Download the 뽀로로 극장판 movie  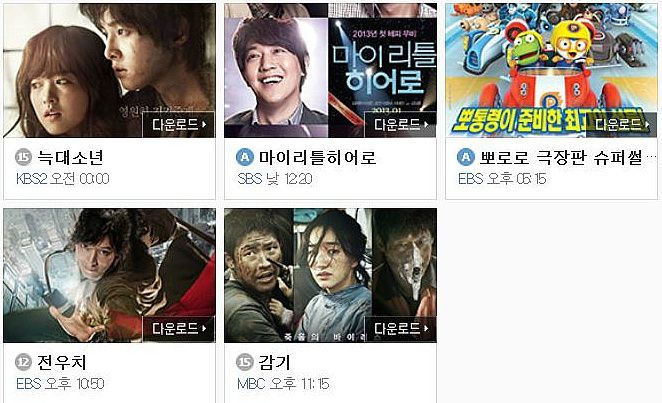[x=621, y=124]
